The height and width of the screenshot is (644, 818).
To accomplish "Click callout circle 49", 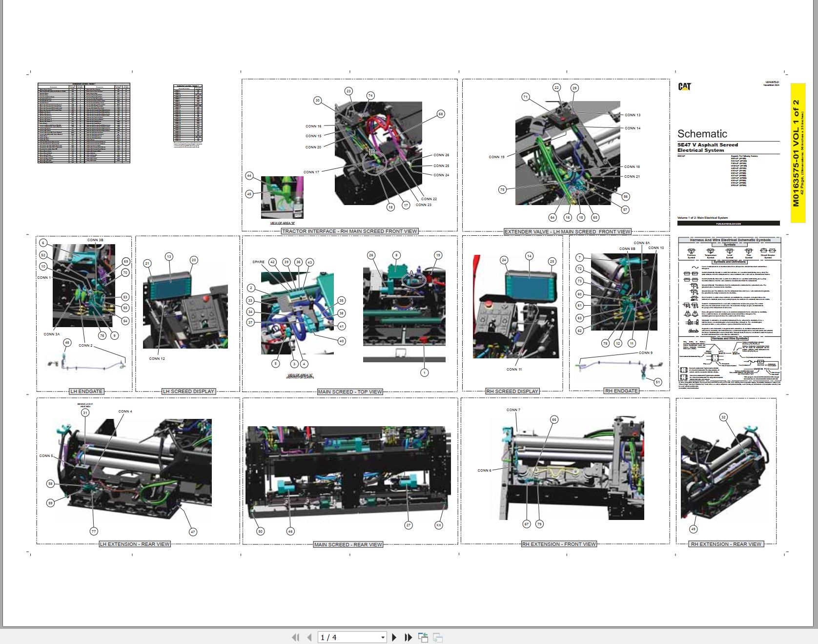I will (x=693, y=529).
